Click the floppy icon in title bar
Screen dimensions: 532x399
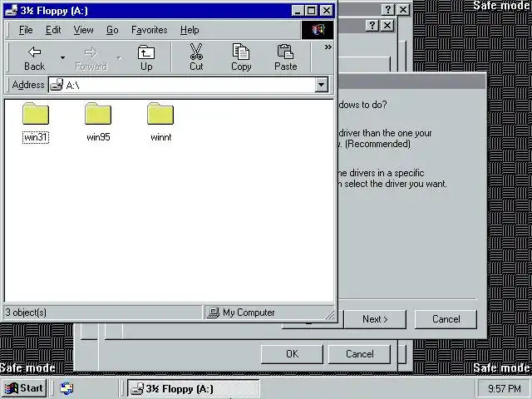pyautogui.click(x=11, y=11)
